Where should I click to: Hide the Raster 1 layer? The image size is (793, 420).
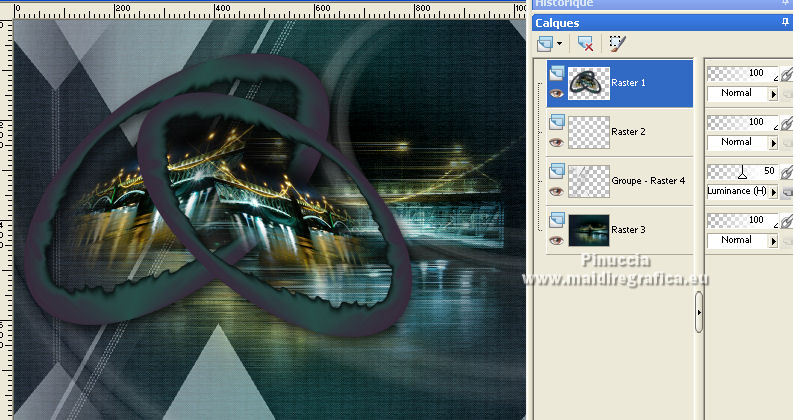tap(556, 93)
